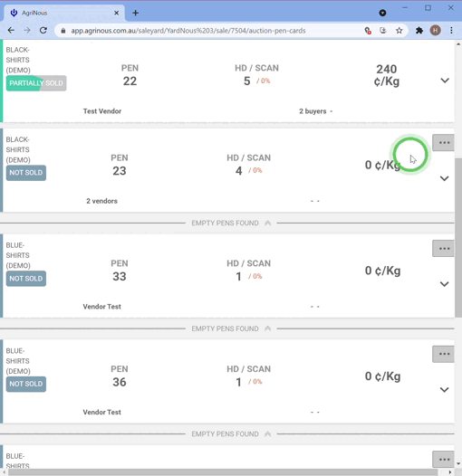Click the Not Sold badge on Pen 33
The width and height of the screenshot is (462, 476).
coord(26,279)
